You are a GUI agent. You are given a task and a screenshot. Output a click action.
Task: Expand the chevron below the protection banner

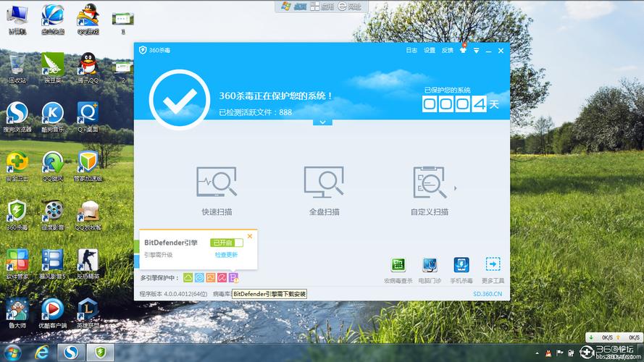(322, 122)
